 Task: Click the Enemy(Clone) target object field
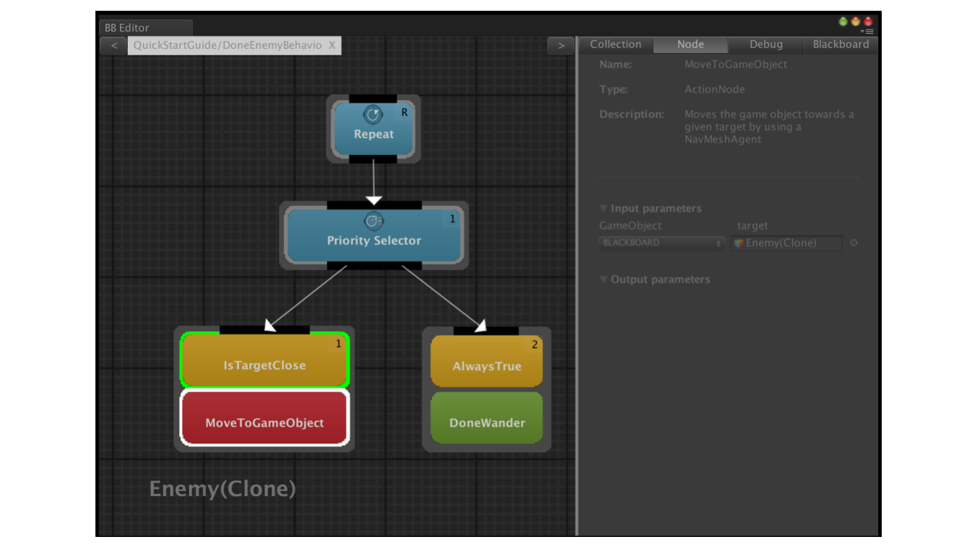786,243
